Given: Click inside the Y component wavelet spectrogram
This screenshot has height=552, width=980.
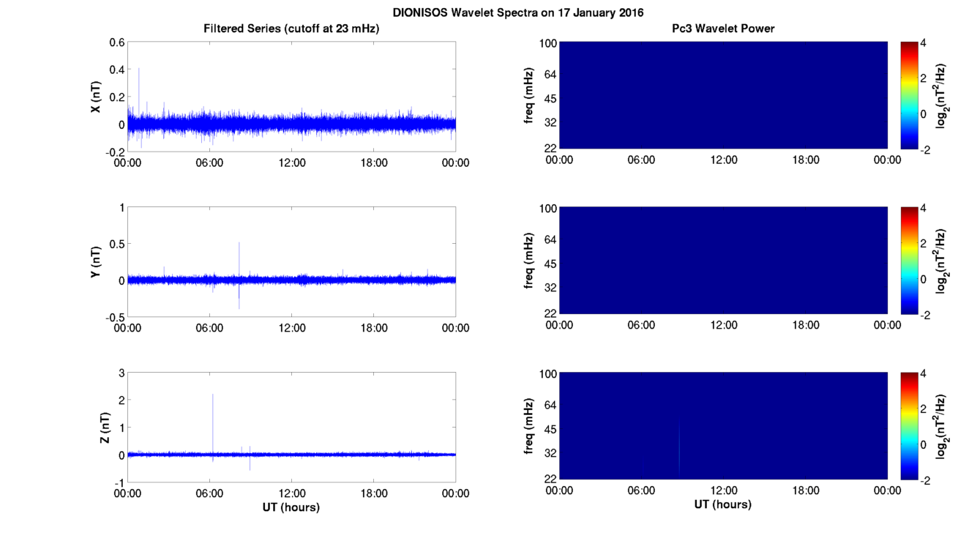Looking at the screenshot, I should (x=723, y=261).
